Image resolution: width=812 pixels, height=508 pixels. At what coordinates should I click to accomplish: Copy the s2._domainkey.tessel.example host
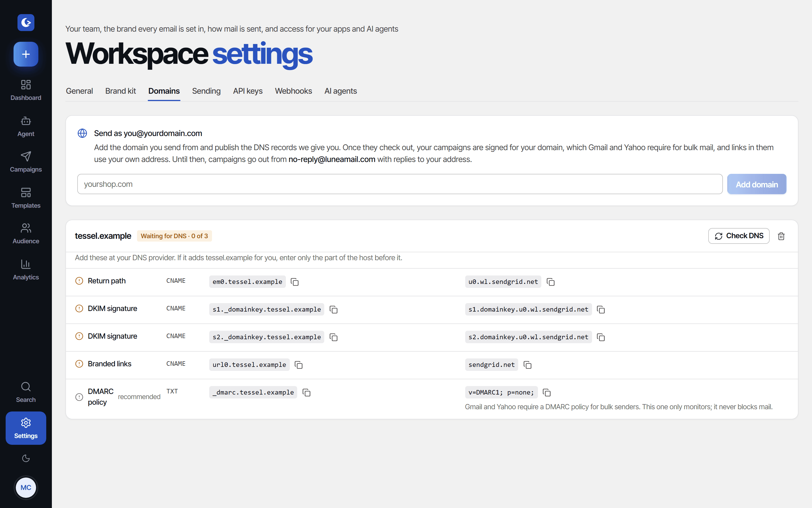334,337
